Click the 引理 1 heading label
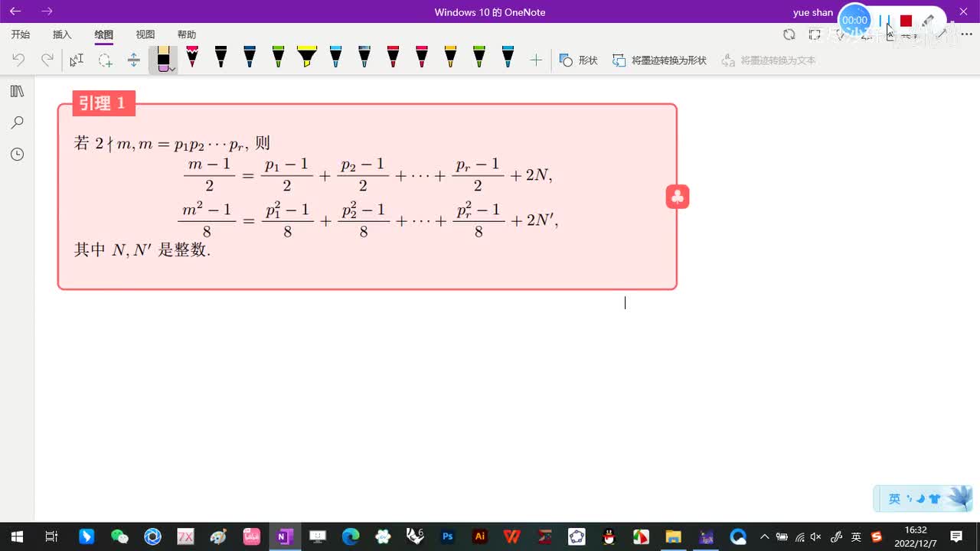The height and width of the screenshot is (551, 980). coord(103,103)
